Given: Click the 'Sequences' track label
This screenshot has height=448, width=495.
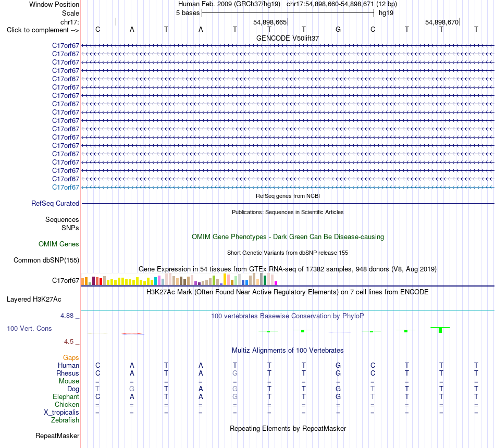Looking at the screenshot, I should [x=62, y=219].
